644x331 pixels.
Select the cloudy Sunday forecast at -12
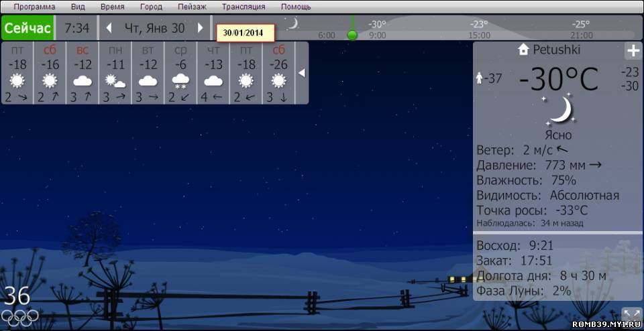tap(83, 81)
